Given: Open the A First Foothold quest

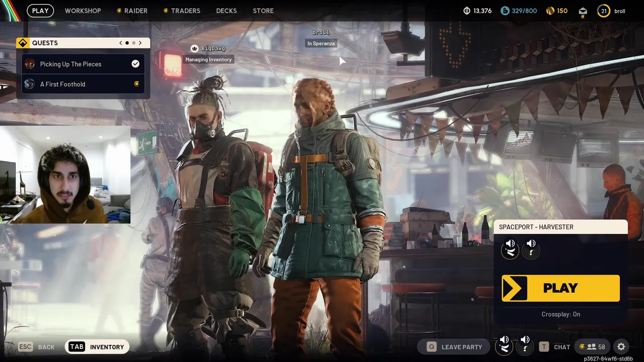Looking at the screenshot, I should (x=83, y=84).
